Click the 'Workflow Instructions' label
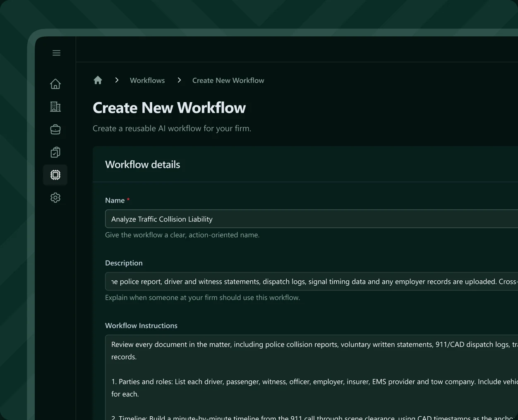The height and width of the screenshot is (420, 518). coord(141,326)
